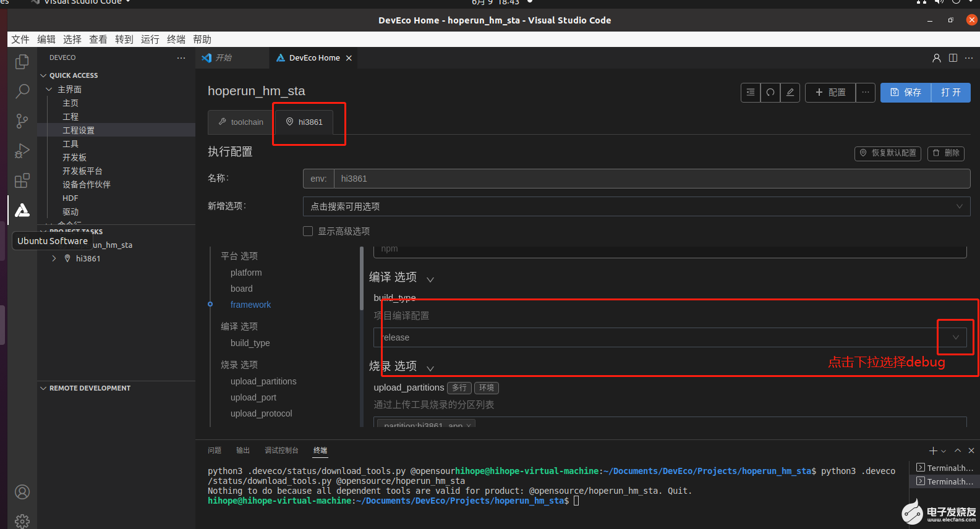This screenshot has height=529, width=980.
Task: Open the 帮助 menu
Action: click(202, 40)
